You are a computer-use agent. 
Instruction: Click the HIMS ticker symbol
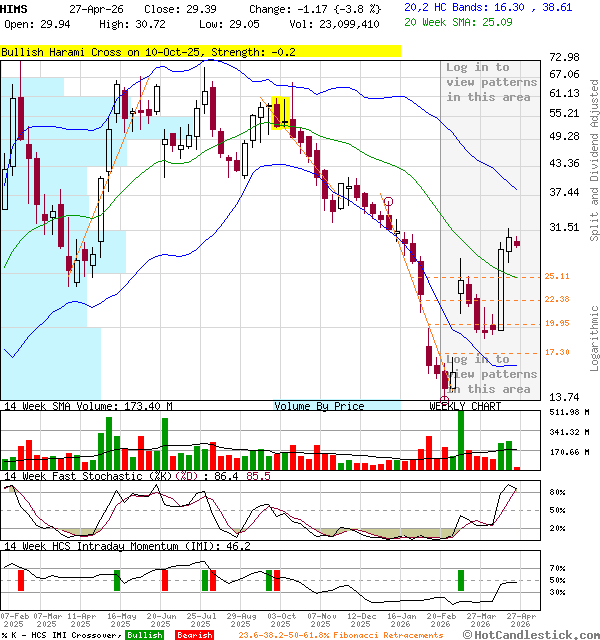click(x=15, y=8)
